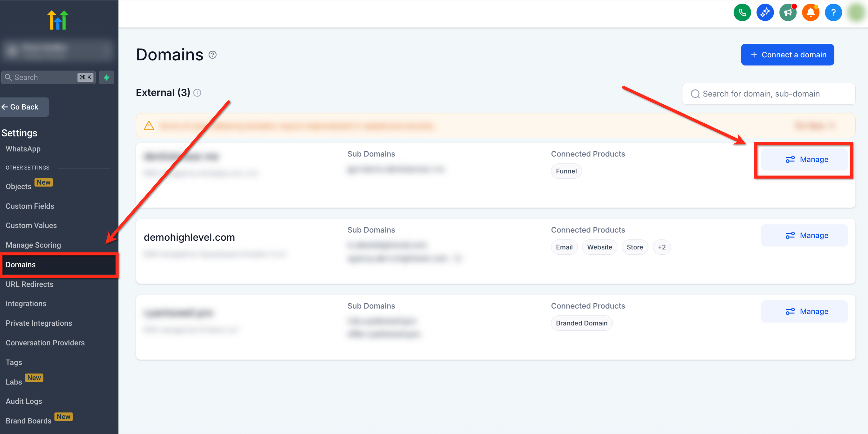Open the blurred account switcher dropdown

point(57,50)
